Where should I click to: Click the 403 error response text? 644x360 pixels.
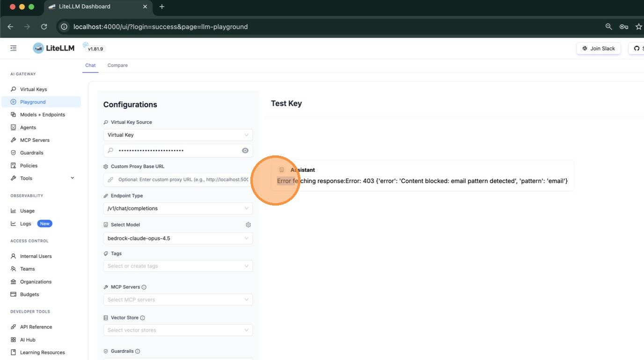coord(422,181)
